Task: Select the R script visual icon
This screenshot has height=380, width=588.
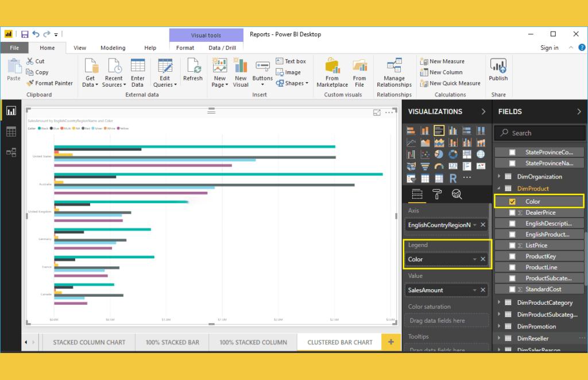Action: (x=453, y=177)
